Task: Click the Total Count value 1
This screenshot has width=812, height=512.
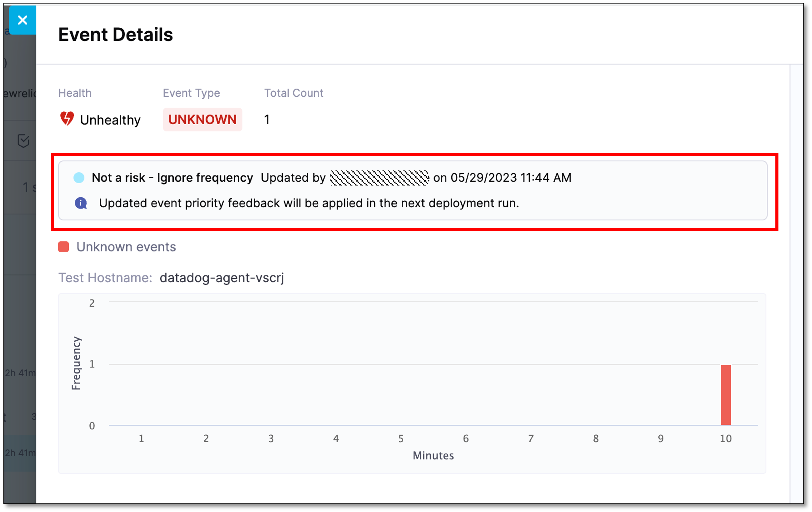Action: pyautogui.click(x=267, y=119)
